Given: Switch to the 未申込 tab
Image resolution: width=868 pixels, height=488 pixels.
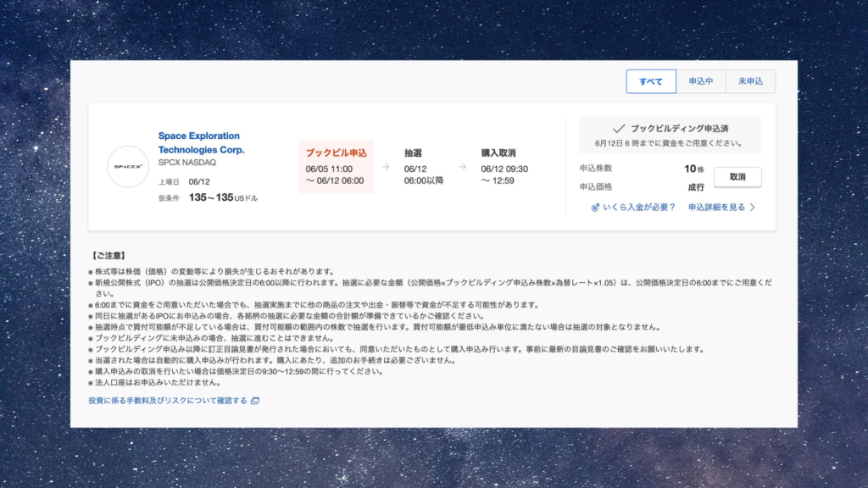Looking at the screenshot, I should (750, 81).
